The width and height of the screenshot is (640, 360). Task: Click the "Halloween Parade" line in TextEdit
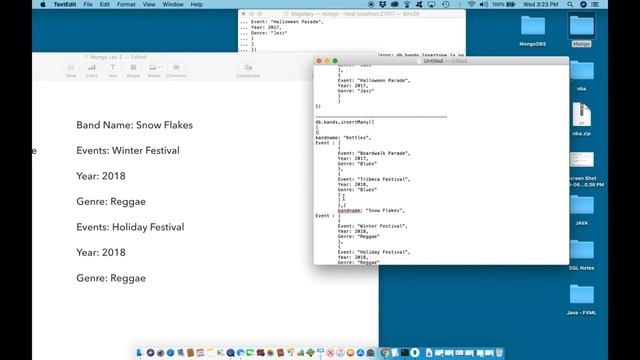[374, 80]
